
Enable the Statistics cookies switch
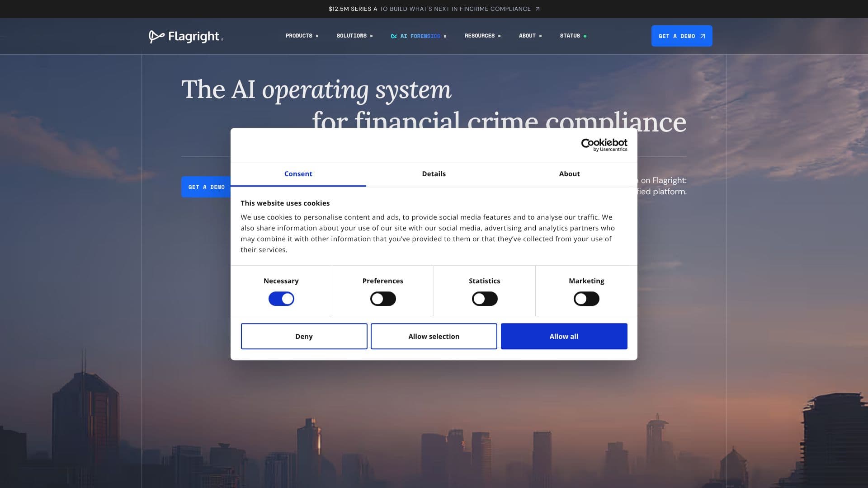pyautogui.click(x=485, y=299)
